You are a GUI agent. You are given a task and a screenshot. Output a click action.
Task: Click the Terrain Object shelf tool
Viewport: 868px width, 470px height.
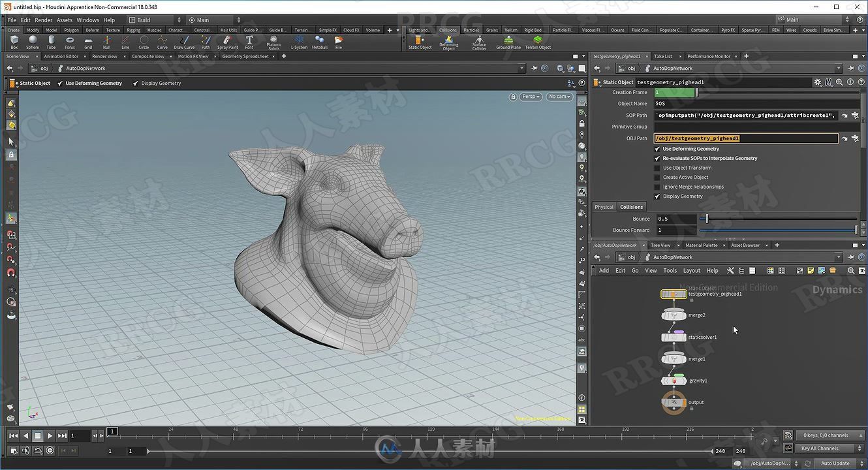pos(538,42)
